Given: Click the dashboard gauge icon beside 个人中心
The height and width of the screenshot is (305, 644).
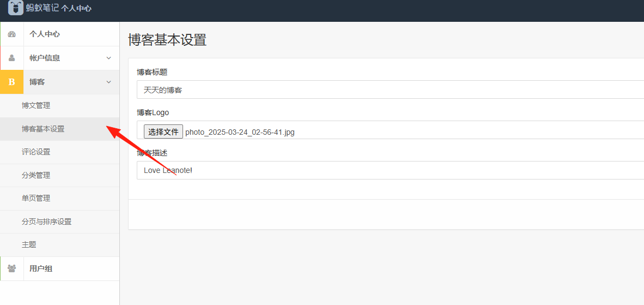Looking at the screenshot, I should pos(11,34).
